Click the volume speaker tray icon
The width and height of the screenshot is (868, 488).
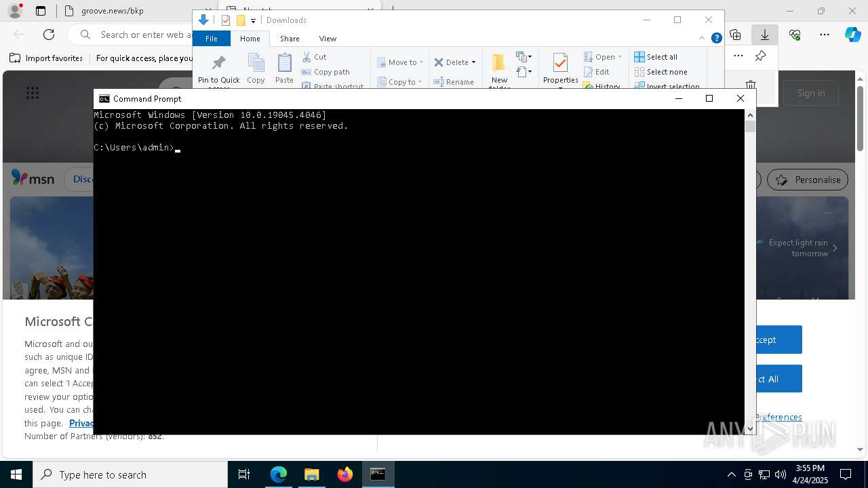tap(781, 474)
